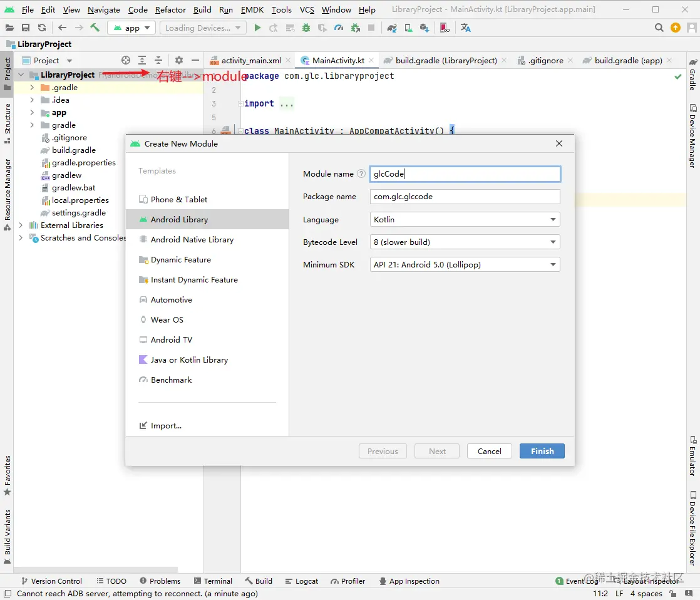Click the Translate icon in toolbar

pos(466,28)
